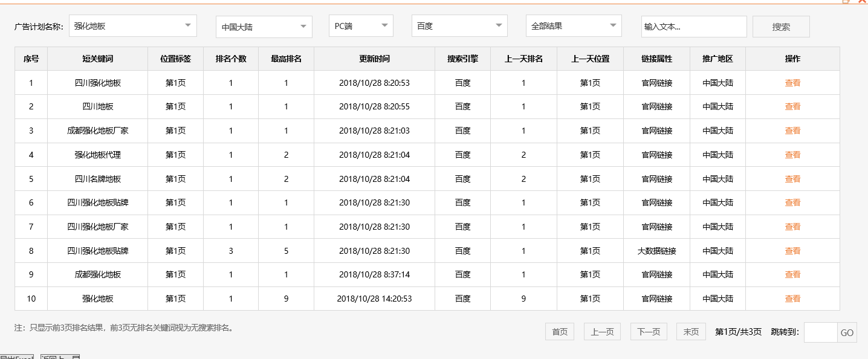
Task: Click the 输入文本 text input field
Action: [x=693, y=26]
